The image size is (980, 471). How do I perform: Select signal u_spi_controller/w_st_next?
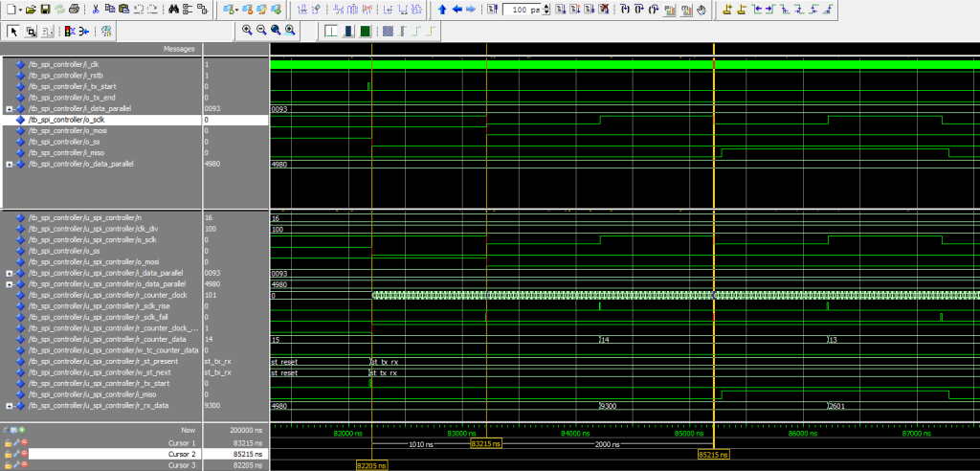[101, 372]
